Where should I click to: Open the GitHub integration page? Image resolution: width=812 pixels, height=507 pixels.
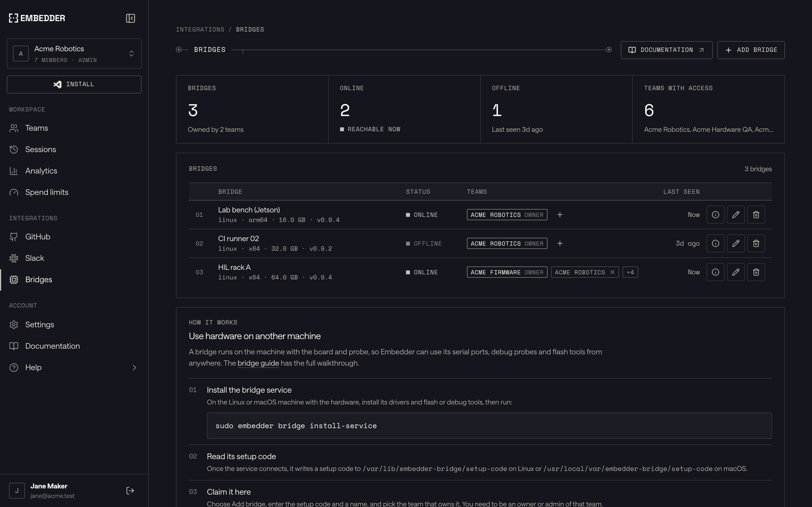[74, 237]
